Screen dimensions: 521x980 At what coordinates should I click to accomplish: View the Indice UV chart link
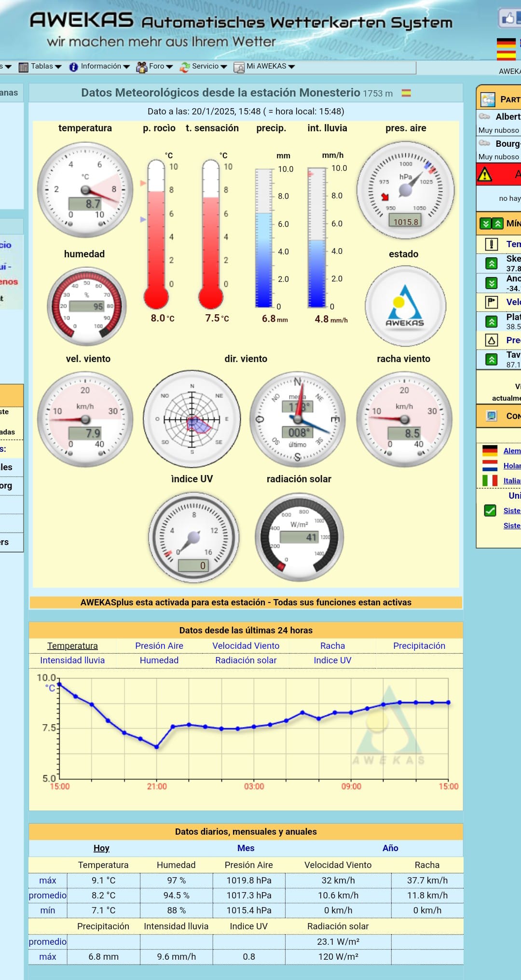(332, 660)
